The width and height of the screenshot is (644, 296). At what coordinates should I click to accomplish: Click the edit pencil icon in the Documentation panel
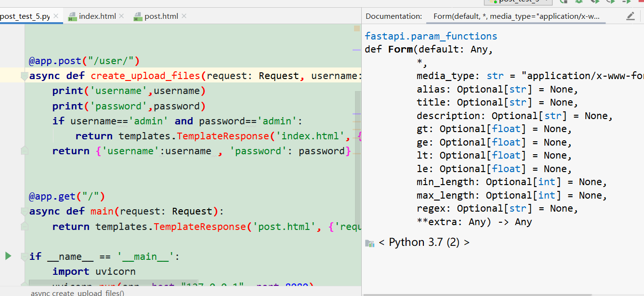point(631,16)
